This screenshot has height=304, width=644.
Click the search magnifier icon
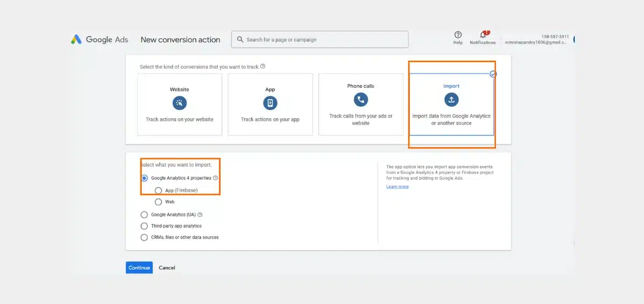tap(239, 39)
